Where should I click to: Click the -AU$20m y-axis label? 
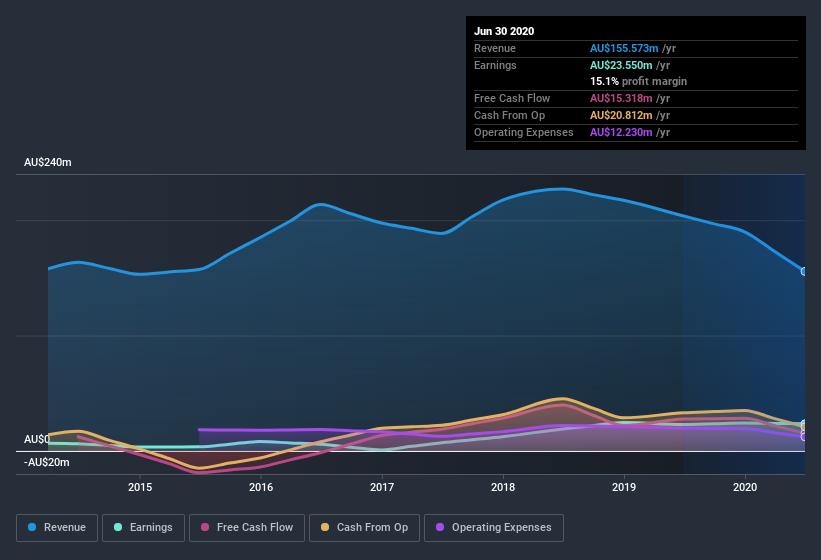[x=47, y=462]
